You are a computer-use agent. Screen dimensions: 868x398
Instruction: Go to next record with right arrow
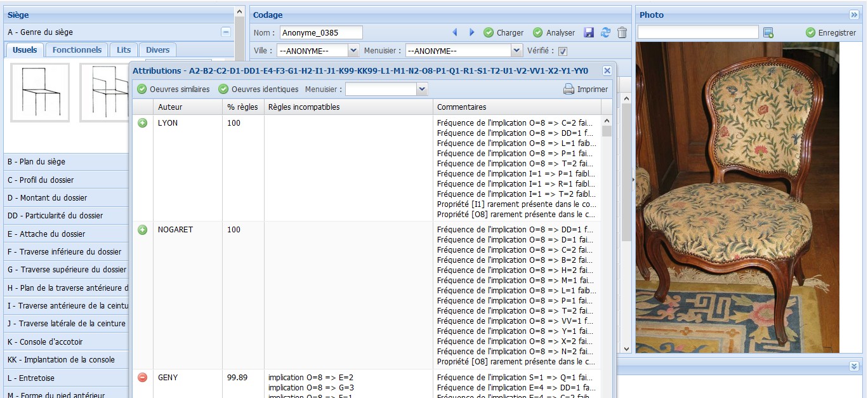[471, 32]
